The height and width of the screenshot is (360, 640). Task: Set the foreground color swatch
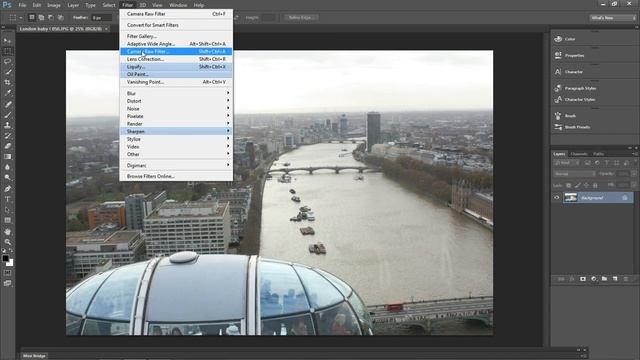coord(5,258)
